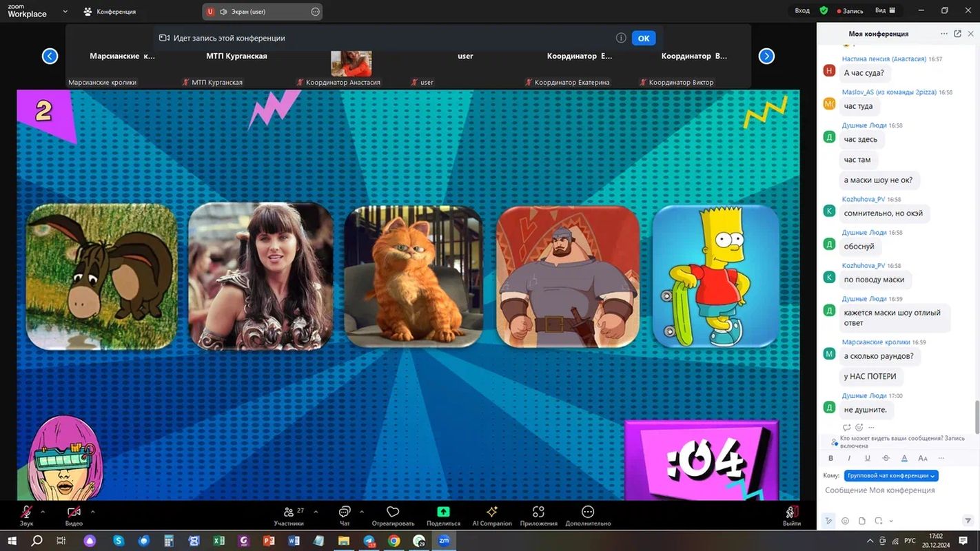Open the Отреагировать reactions menu
This screenshot has width=980, height=551.
coord(393,515)
